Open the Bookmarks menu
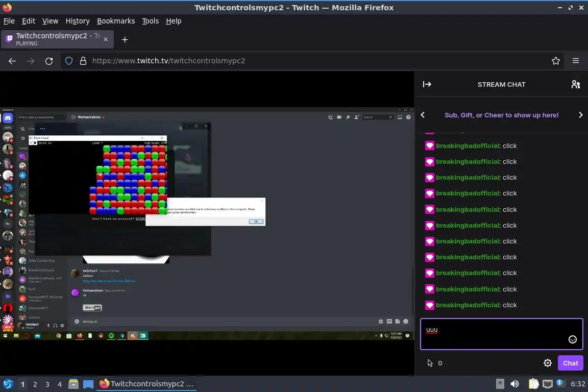The width and height of the screenshot is (588, 392). coord(116,21)
